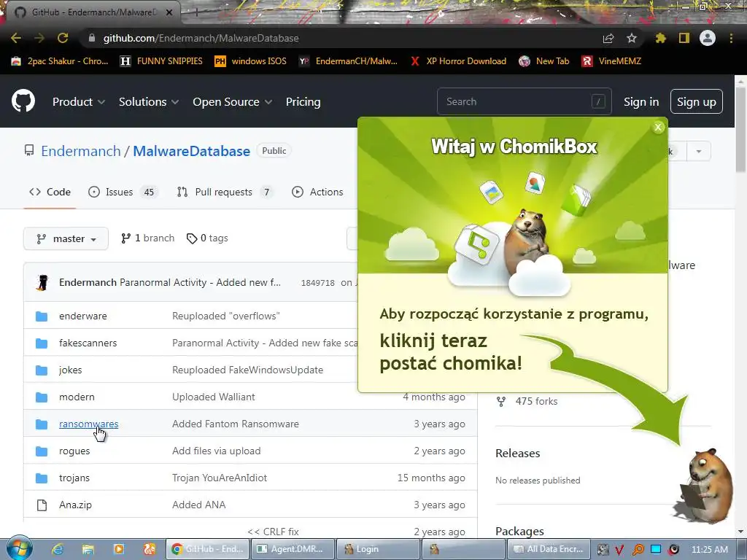This screenshot has width=747, height=560.
Task: Click the Sign up button
Action: (x=697, y=101)
